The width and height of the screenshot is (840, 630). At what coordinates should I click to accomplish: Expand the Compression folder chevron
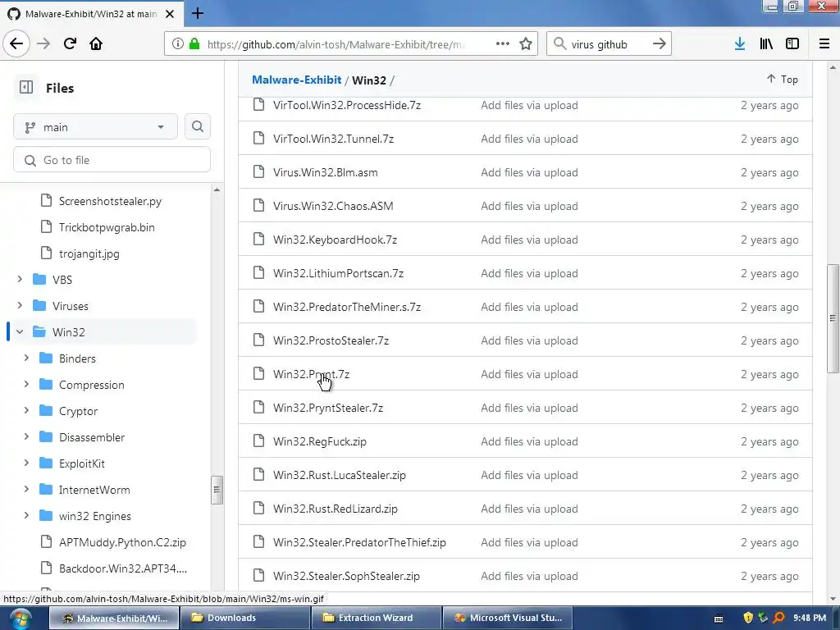click(26, 384)
